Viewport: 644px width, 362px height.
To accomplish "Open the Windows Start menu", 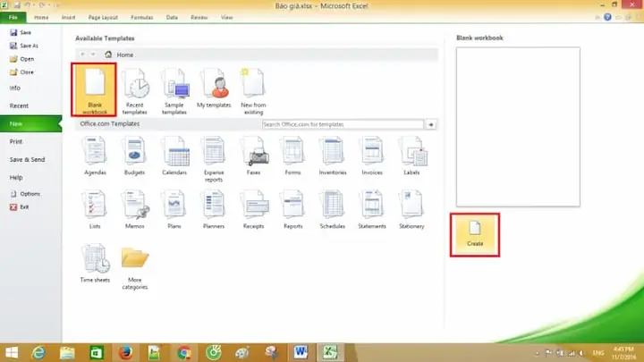I will pos(12,352).
